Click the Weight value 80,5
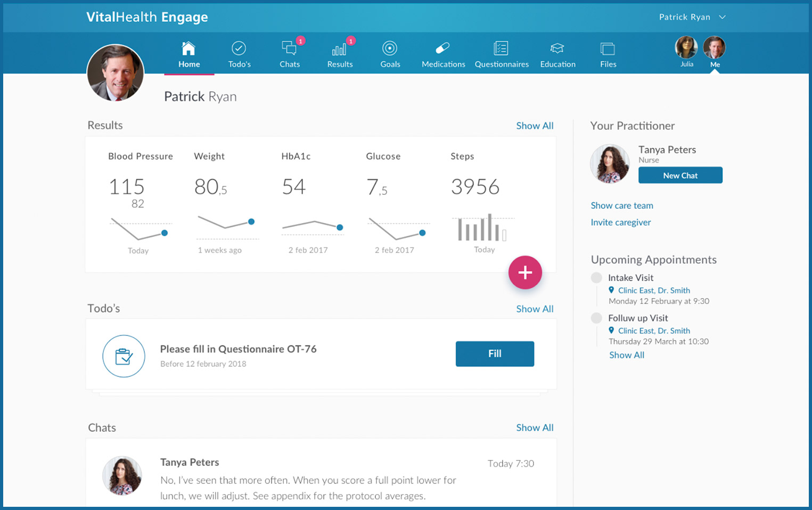This screenshot has width=812, height=510. tap(210, 187)
